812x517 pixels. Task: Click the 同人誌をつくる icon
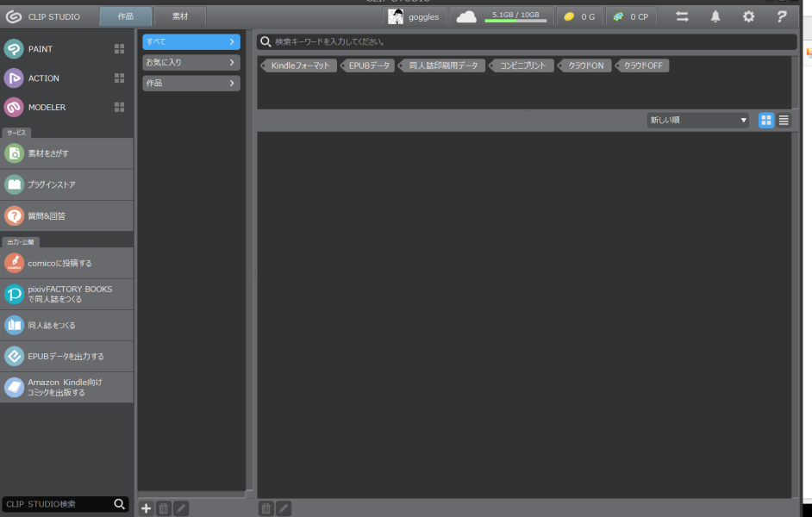(14, 325)
